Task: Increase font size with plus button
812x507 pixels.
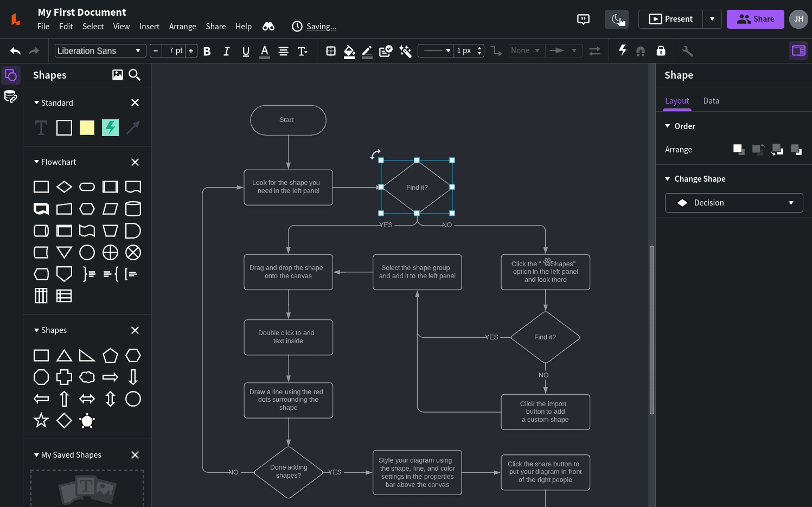Action: click(x=191, y=50)
